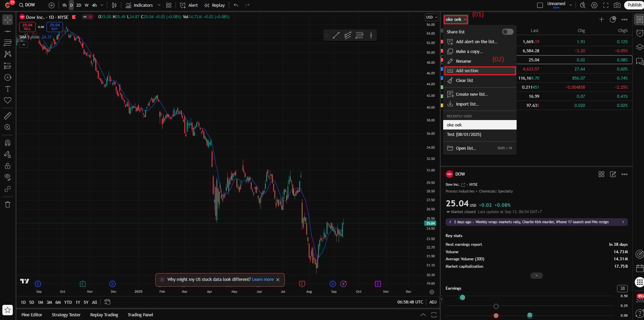
Task: Open the layout setup grid icon
Action: pos(169,5)
